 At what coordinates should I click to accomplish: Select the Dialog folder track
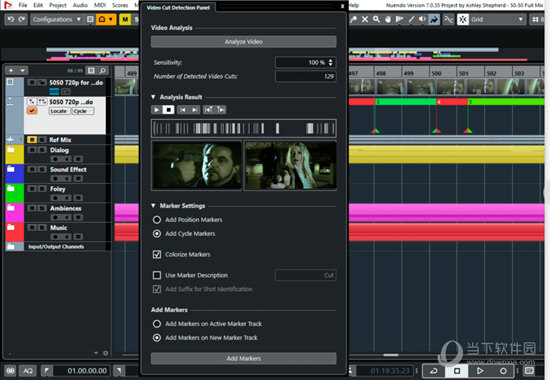(x=59, y=150)
